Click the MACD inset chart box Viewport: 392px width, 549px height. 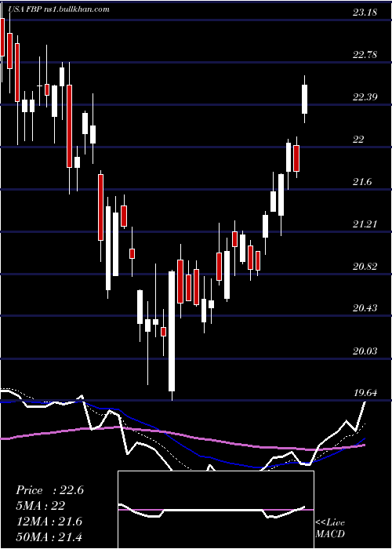pos(216,510)
